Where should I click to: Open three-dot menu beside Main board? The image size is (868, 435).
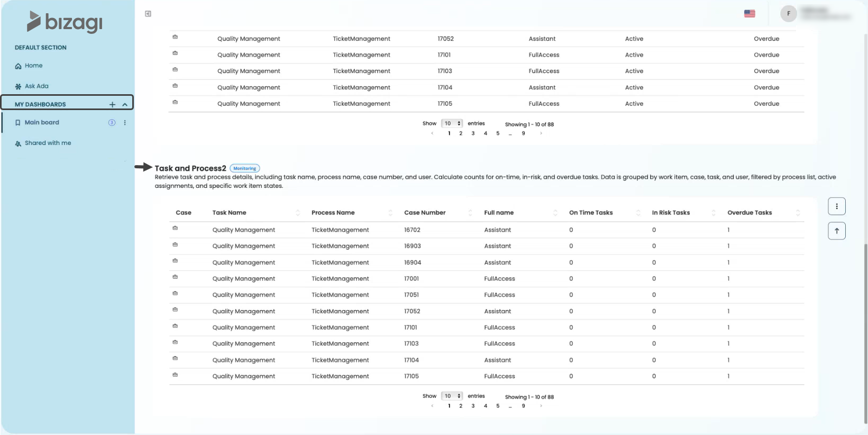coord(125,123)
